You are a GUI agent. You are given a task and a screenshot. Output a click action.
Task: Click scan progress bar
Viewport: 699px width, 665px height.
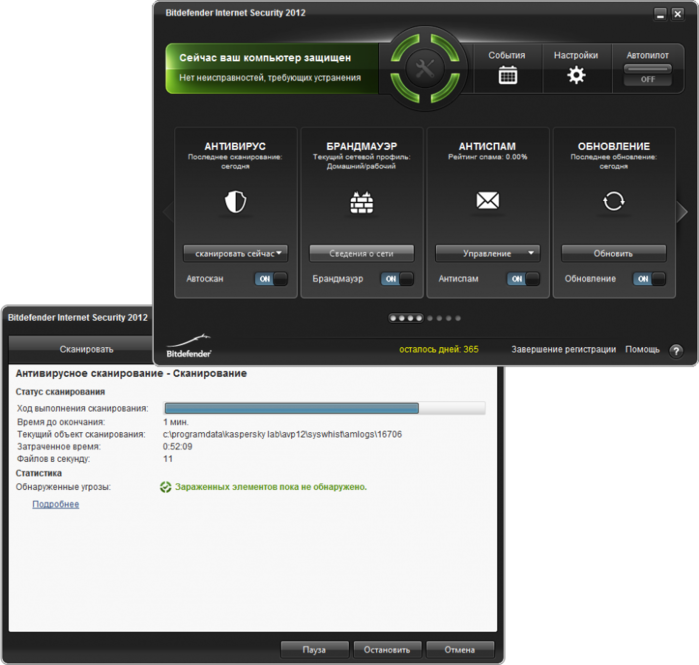point(325,408)
